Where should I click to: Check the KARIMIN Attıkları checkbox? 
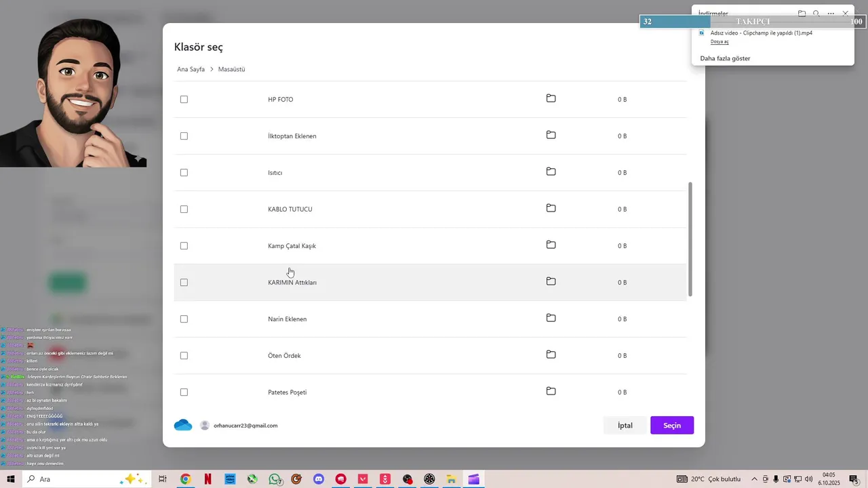(x=184, y=282)
